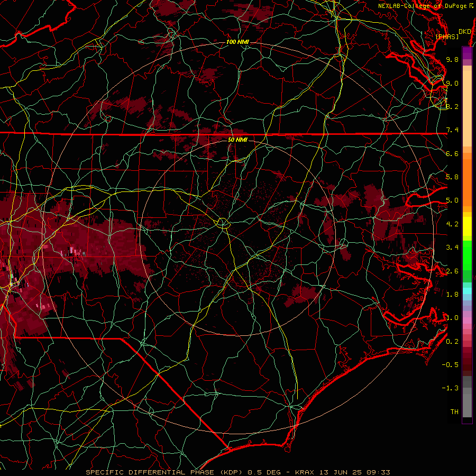Click the 1.8 value on the color scale
This screenshot has height=476, width=476.
pos(452,295)
